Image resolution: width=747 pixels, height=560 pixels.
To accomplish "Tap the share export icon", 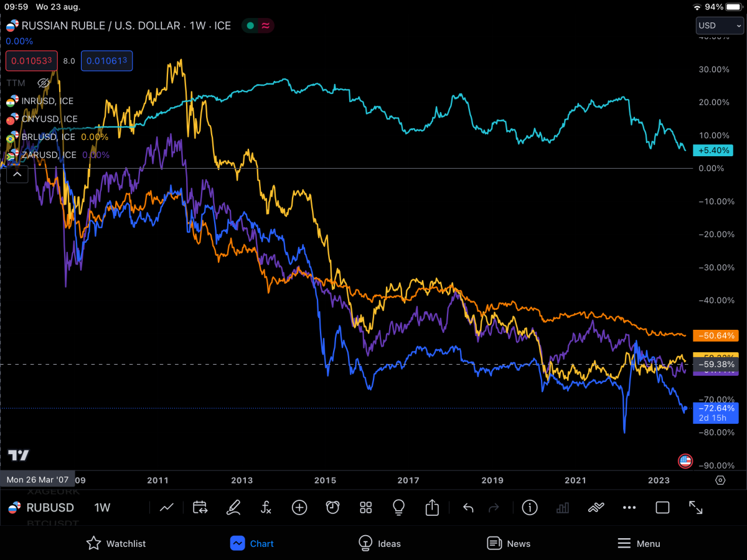I will pyautogui.click(x=432, y=508).
